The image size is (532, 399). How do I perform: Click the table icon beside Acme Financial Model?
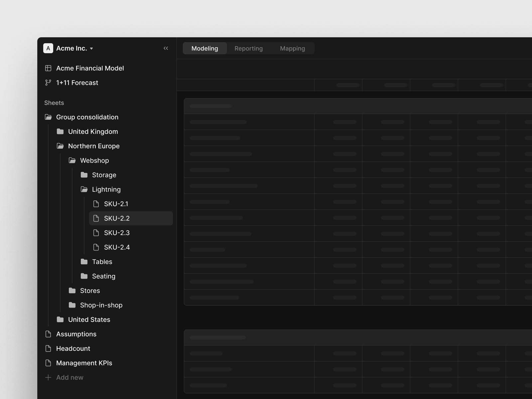[x=48, y=68]
